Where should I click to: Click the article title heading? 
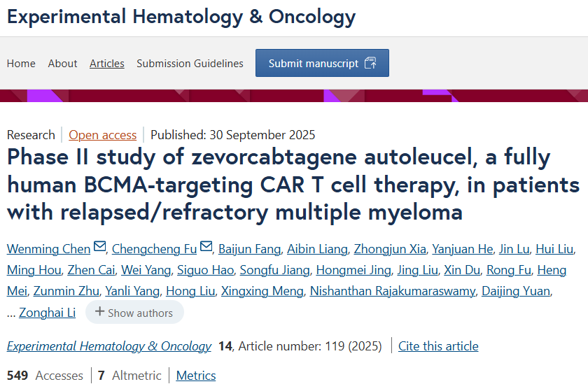click(x=293, y=184)
